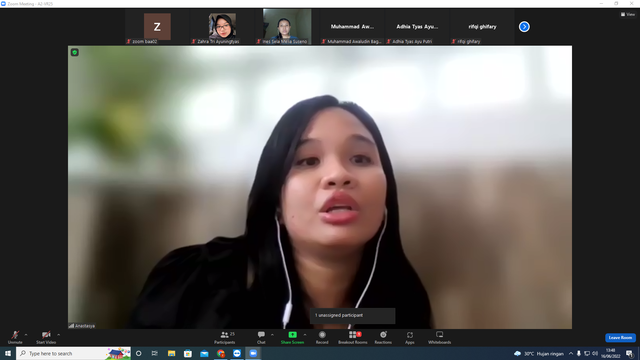Screen dimensions: 640x360
Task: Click the blue Leave Room button
Action: click(620, 338)
